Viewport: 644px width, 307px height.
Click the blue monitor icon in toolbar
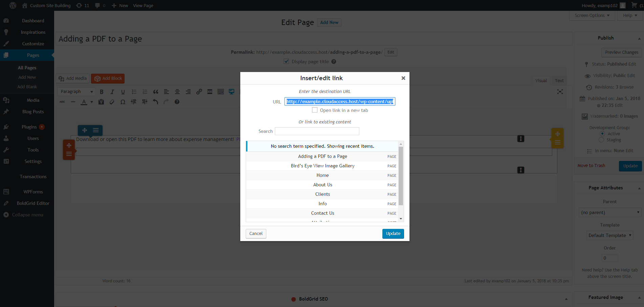pyautogui.click(x=231, y=92)
